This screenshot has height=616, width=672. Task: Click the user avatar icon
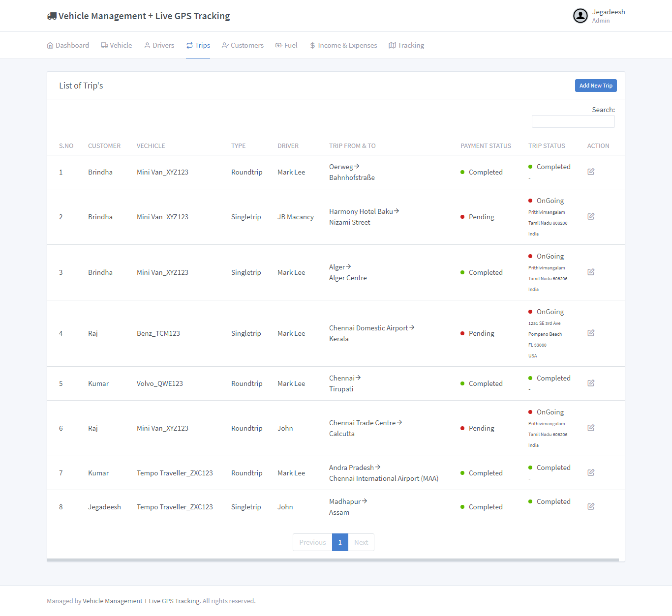point(580,16)
